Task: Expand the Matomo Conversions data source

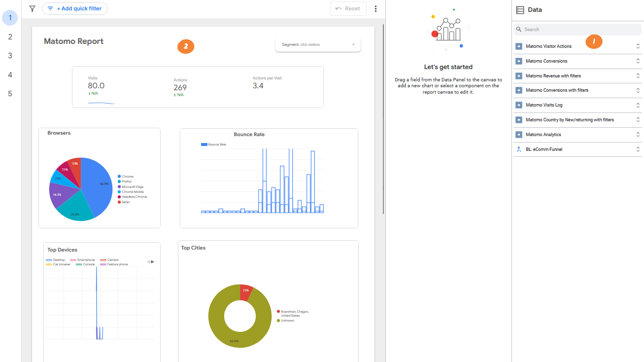Action: pyautogui.click(x=638, y=61)
